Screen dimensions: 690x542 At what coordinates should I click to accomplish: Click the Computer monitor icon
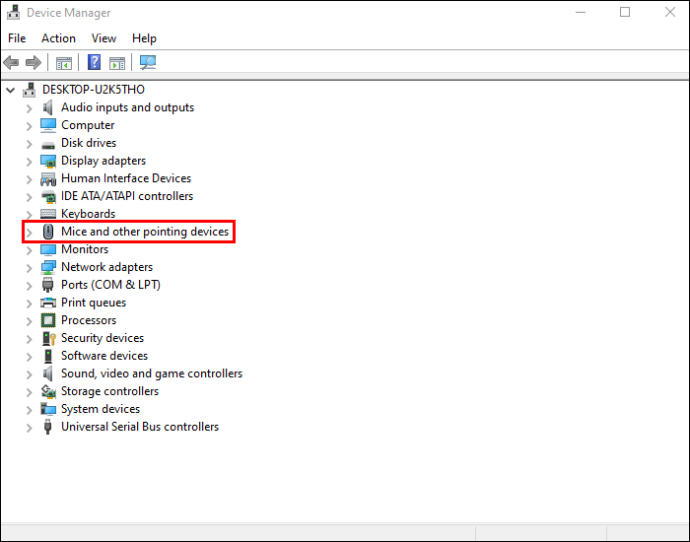(x=48, y=125)
